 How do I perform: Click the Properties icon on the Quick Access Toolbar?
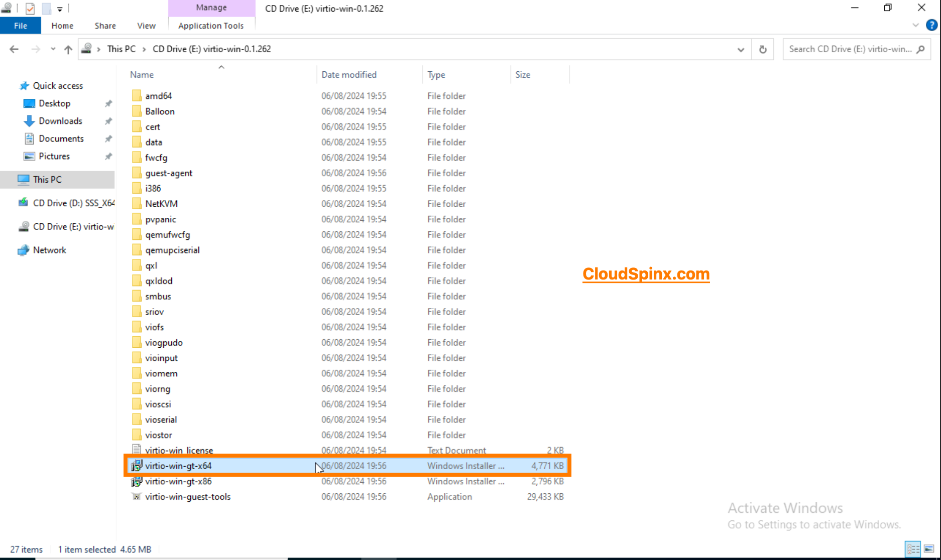click(x=29, y=8)
